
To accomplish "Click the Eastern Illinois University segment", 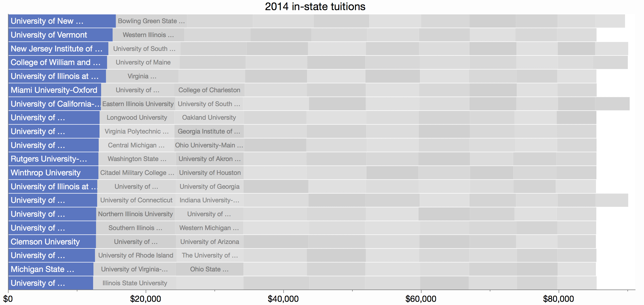I will click(138, 104).
